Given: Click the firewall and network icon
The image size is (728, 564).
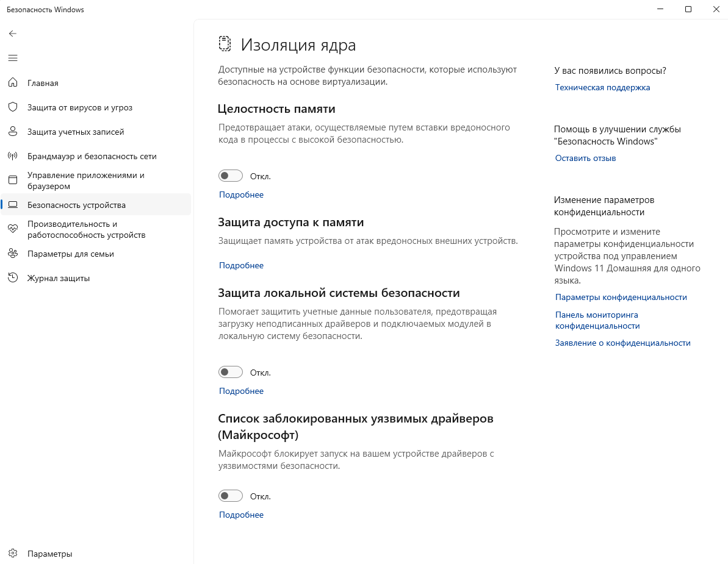Looking at the screenshot, I should [13, 156].
